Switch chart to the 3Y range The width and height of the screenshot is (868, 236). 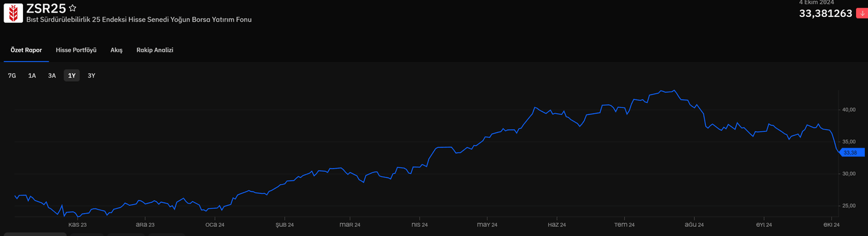click(92, 76)
